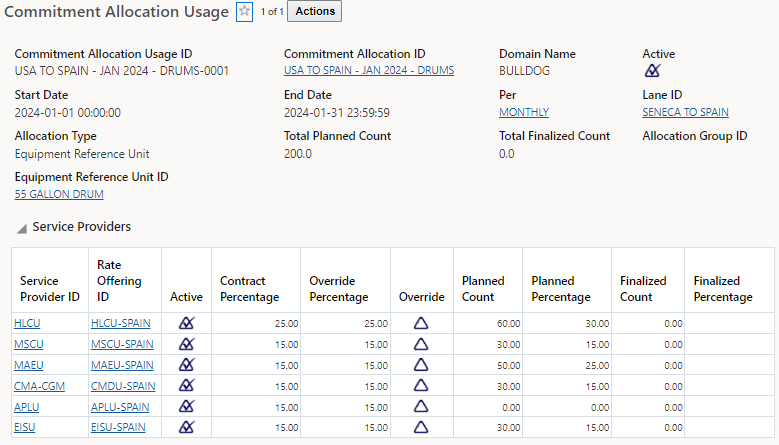Click the Override triangle icon in HLCU row
This screenshot has height=445, width=779.
coord(421,323)
